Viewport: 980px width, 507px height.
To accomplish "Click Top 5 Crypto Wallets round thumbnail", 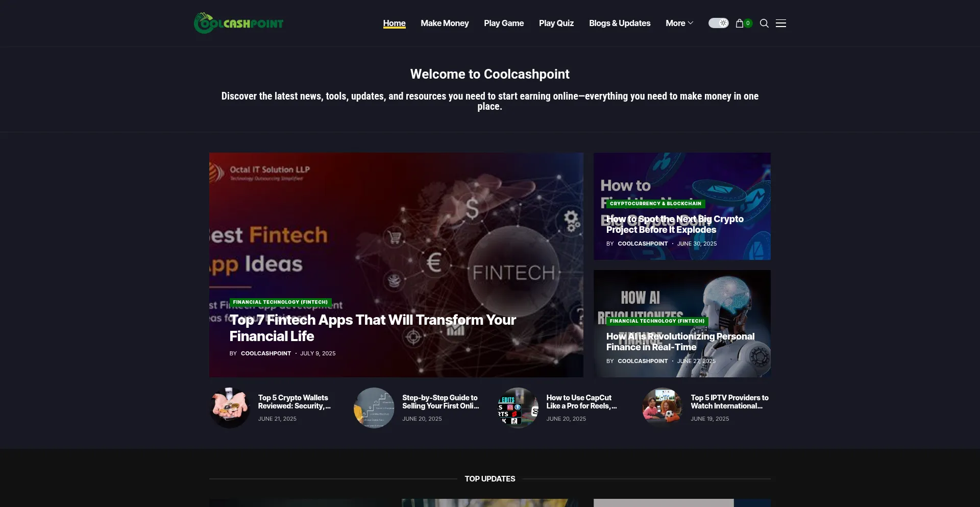I will point(230,407).
